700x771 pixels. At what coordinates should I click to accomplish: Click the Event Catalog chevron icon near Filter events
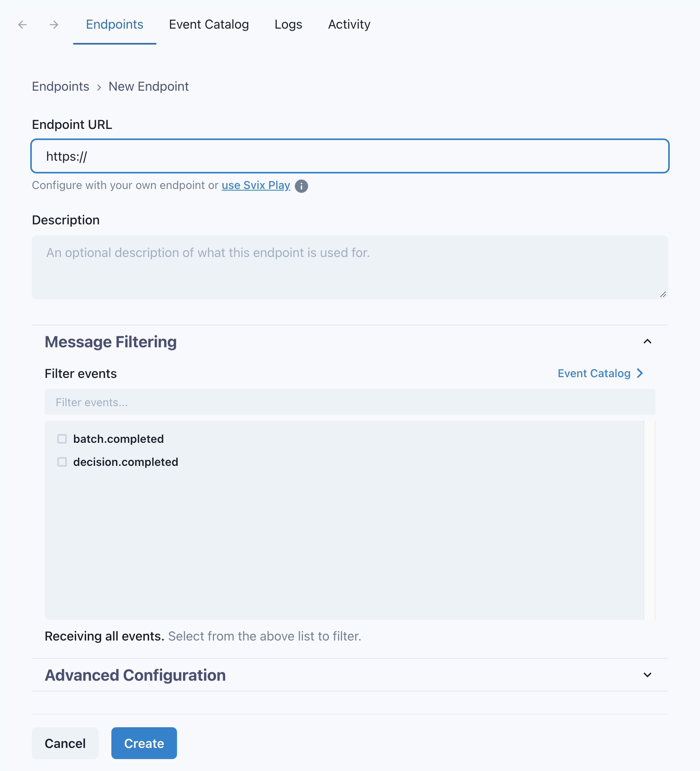click(x=640, y=373)
